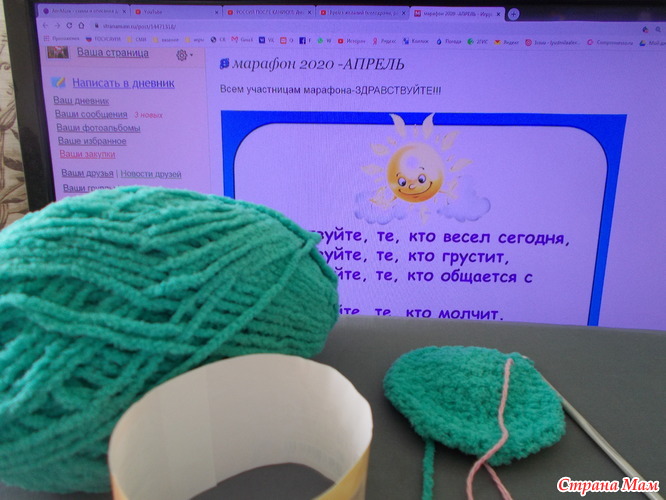Open the Ваши фотоальбомы link
The height and width of the screenshot is (500, 666).
point(99,127)
